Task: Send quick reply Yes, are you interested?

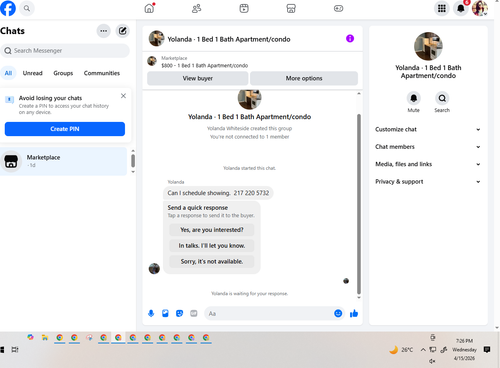Action: (212, 230)
